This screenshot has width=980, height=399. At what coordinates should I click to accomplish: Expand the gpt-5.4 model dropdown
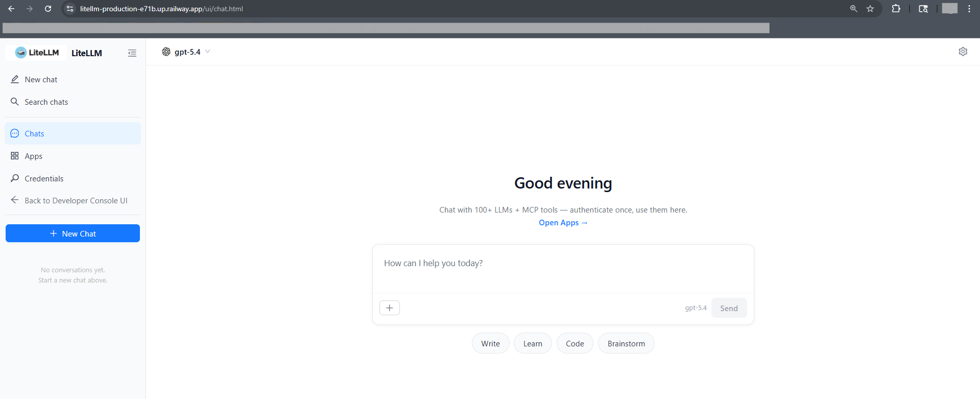point(187,52)
